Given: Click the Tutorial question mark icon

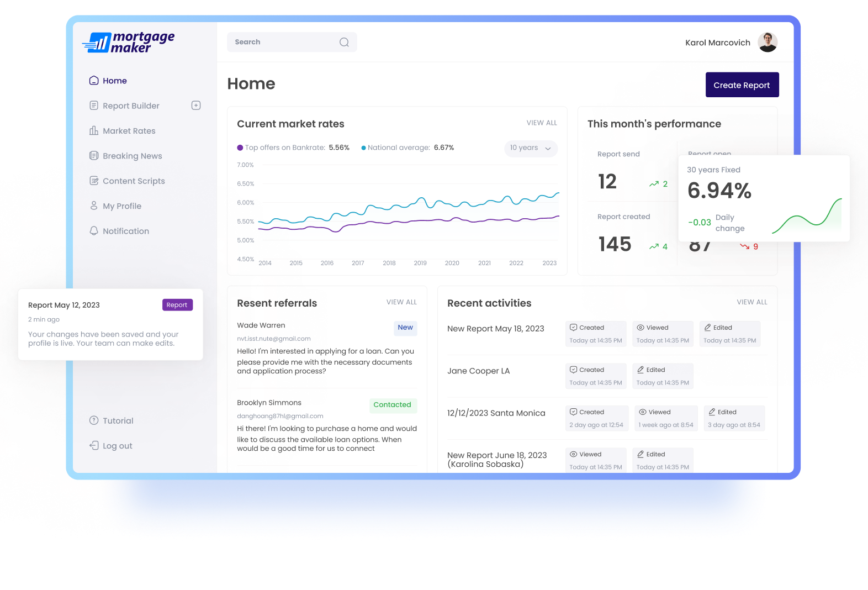Looking at the screenshot, I should pyautogui.click(x=94, y=420).
